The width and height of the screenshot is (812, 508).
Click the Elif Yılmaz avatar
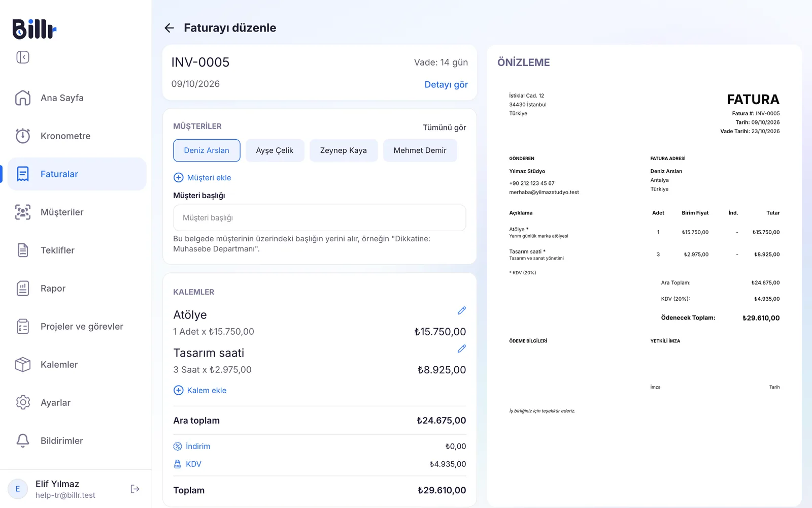point(18,489)
